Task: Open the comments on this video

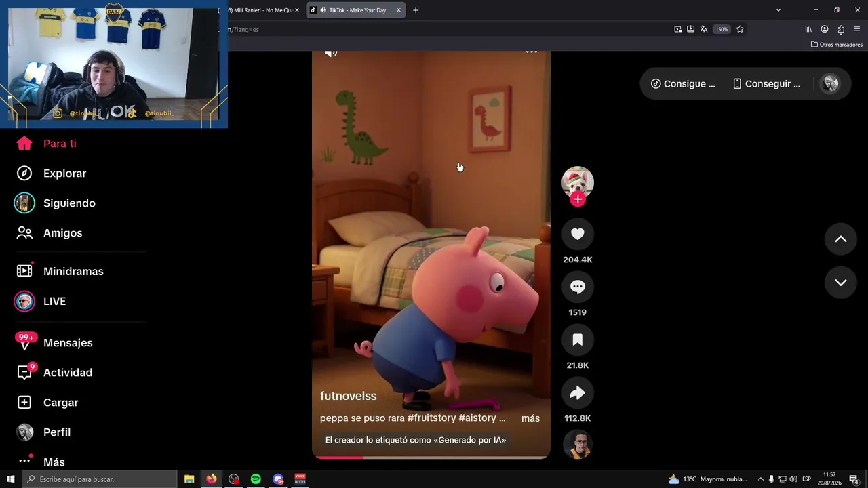Action: pyautogui.click(x=578, y=287)
